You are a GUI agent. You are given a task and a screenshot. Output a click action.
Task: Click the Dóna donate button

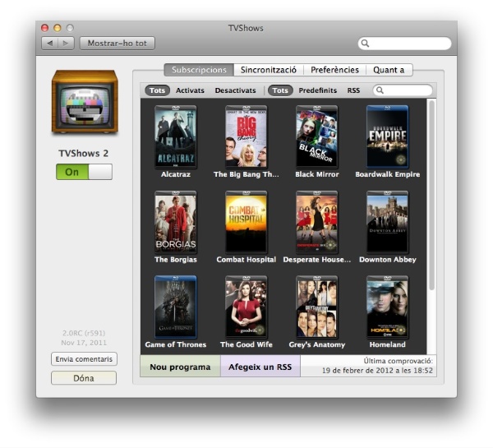tap(84, 378)
